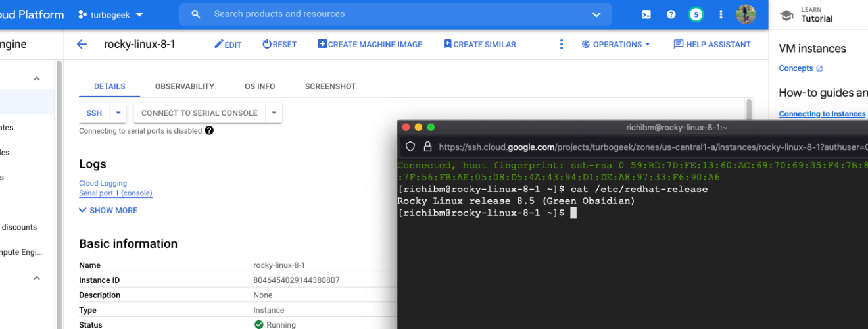Activate the Cloud Shell icon
Screen dimensions: 868x329
647,14
